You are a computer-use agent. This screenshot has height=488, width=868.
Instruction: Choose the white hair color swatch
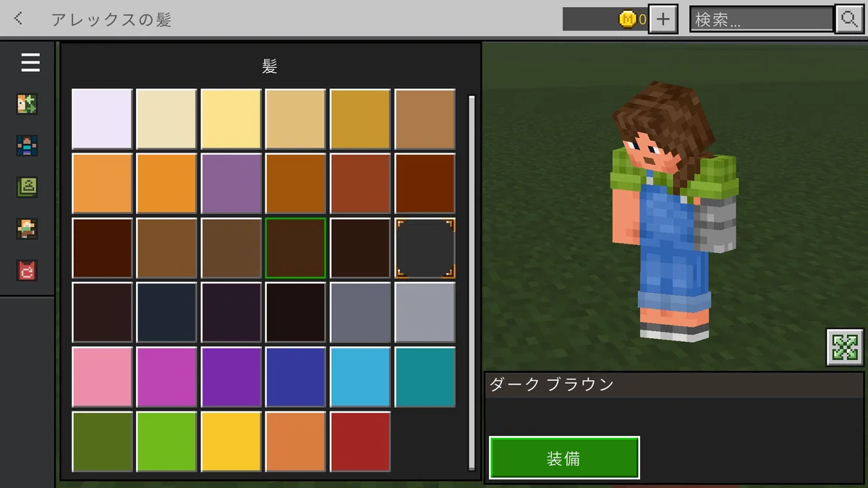pos(102,119)
